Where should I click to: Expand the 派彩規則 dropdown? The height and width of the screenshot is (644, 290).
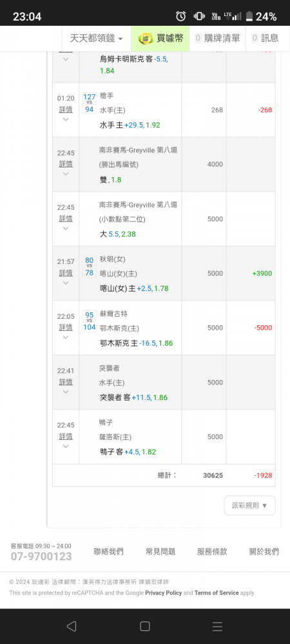pos(249,506)
